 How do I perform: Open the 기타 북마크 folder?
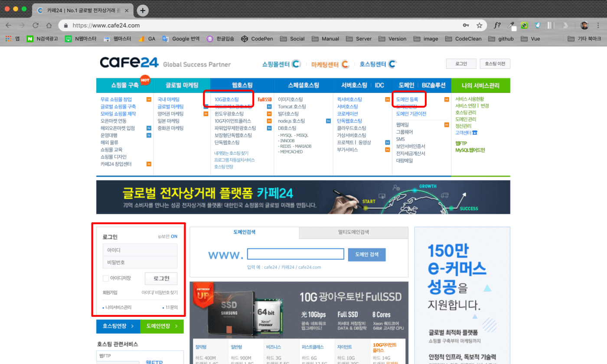point(584,39)
